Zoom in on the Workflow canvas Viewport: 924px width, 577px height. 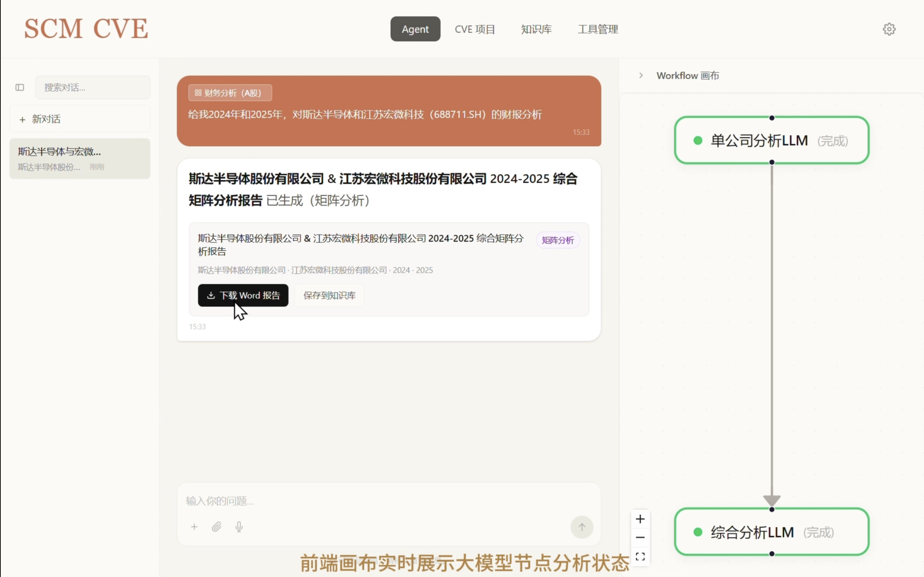click(640, 519)
